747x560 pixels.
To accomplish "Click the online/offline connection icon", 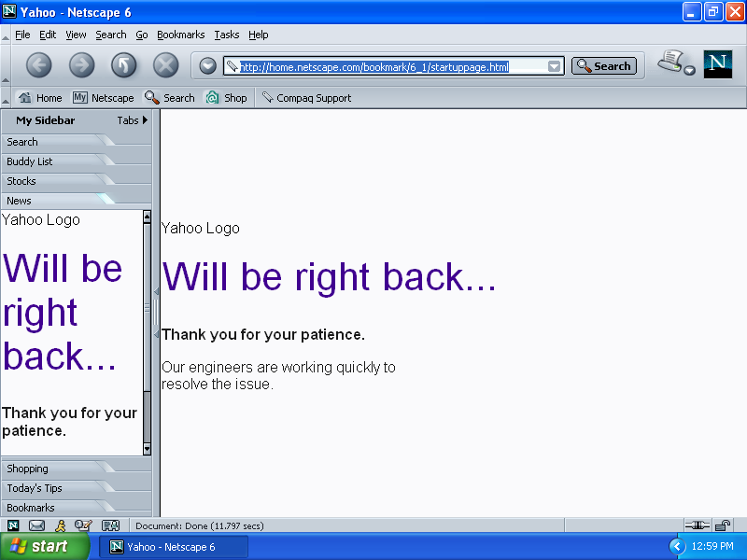I will point(697,525).
